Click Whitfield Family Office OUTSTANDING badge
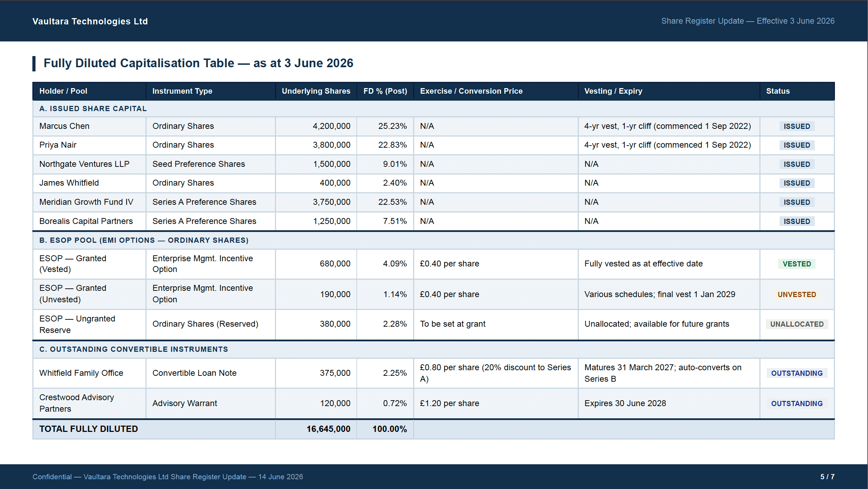Viewport: 868px width, 489px height. tap(797, 373)
